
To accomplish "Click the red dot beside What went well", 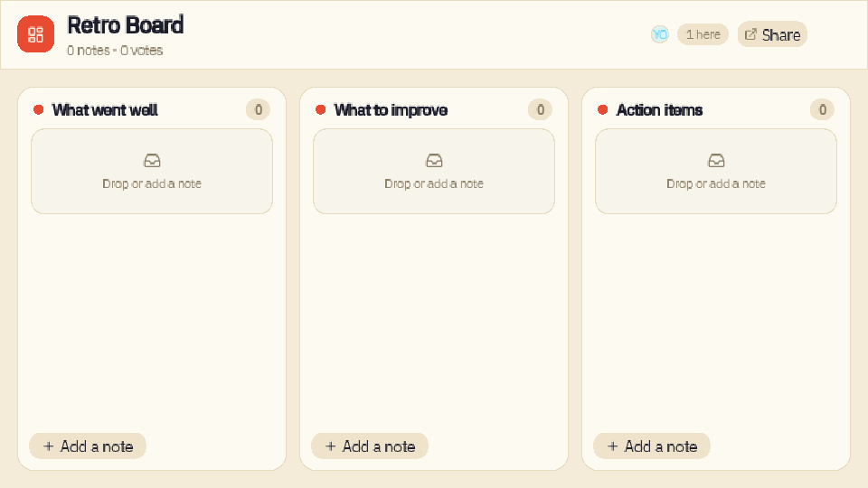I will (38, 109).
